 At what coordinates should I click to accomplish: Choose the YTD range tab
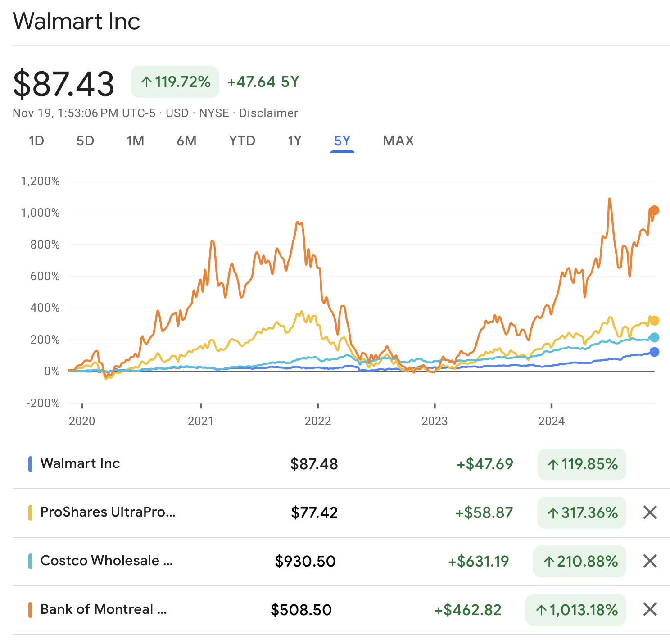click(x=242, y=141)
